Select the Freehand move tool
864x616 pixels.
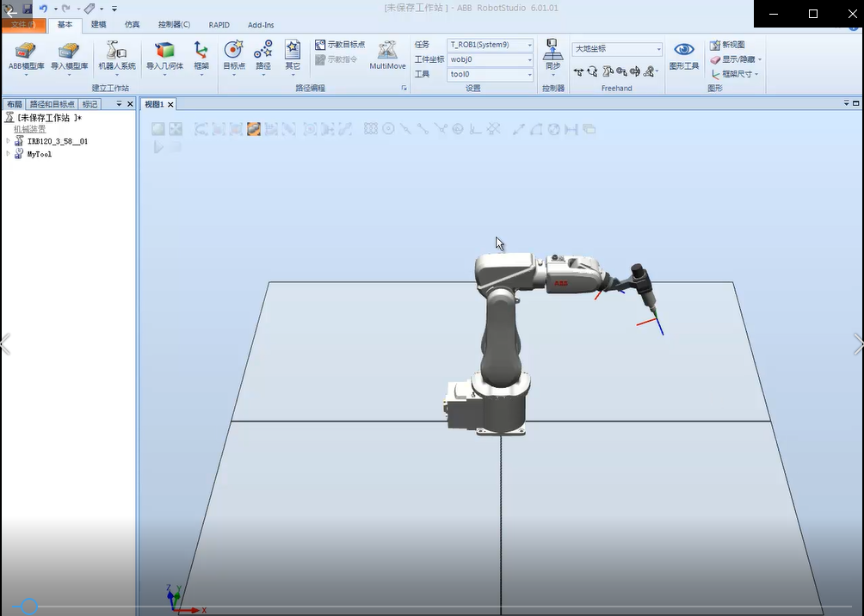578,71
